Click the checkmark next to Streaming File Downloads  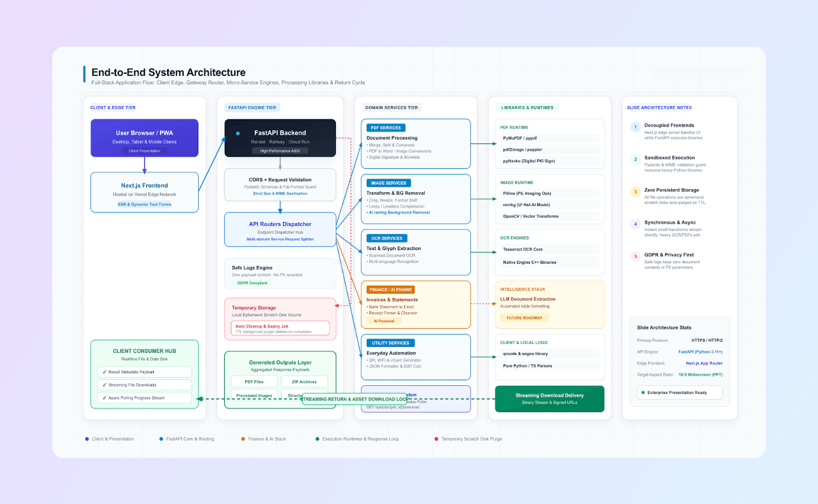pos(104,385)
